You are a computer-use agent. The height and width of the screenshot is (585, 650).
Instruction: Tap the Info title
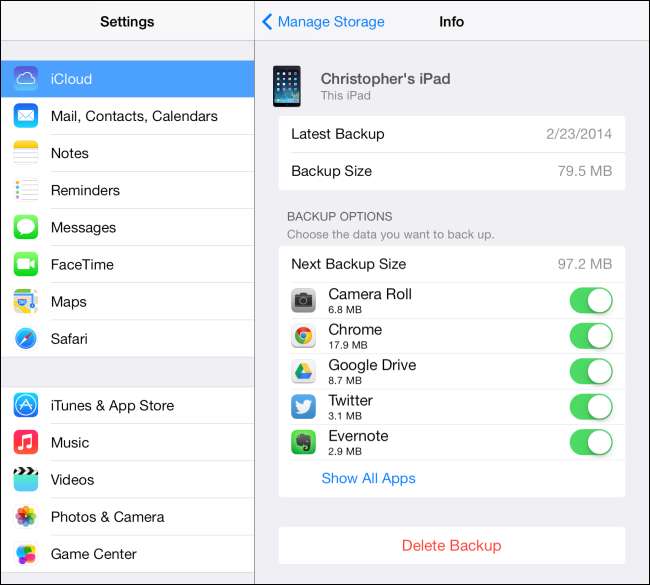(451, 22)
